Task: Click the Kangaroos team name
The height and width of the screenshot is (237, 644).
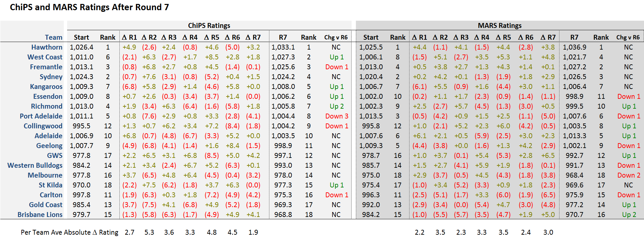Action: coord(46,87)
